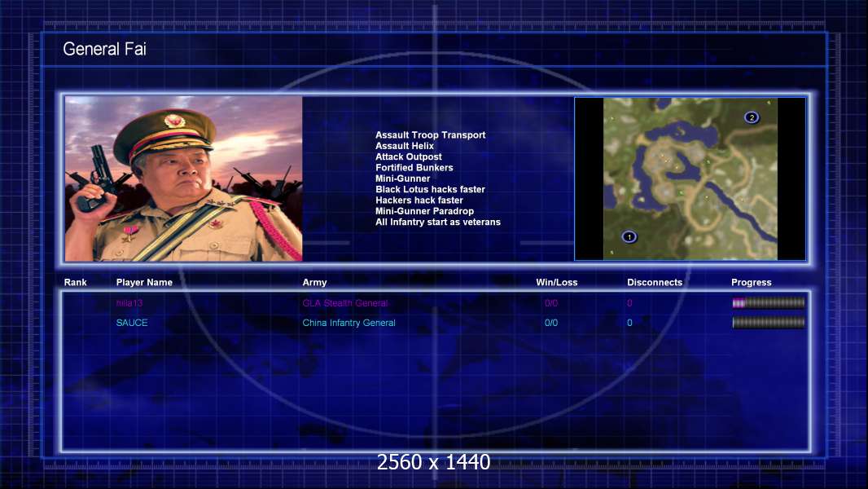Click the Assault Troop Transport line

tap(430, 135)
